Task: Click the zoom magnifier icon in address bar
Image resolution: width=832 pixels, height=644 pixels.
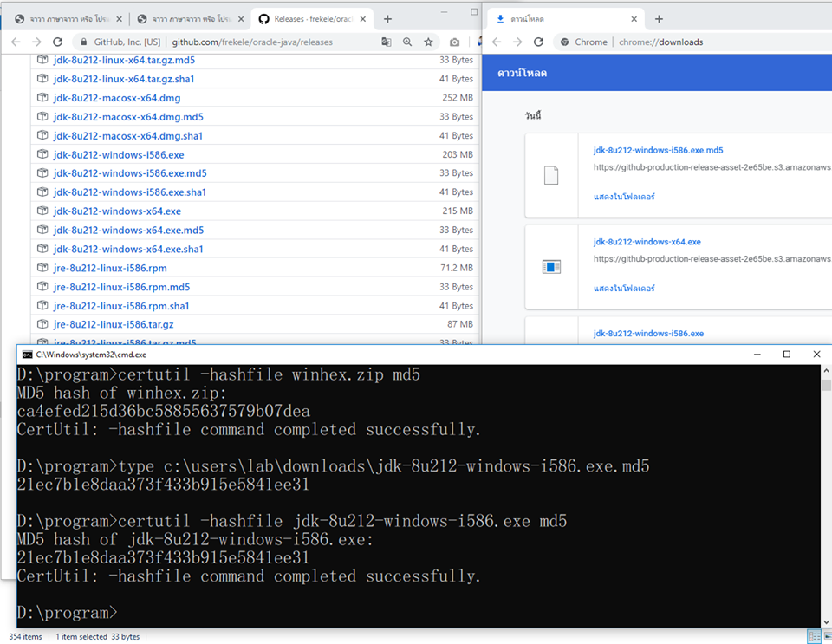Action: coord(407,42)
